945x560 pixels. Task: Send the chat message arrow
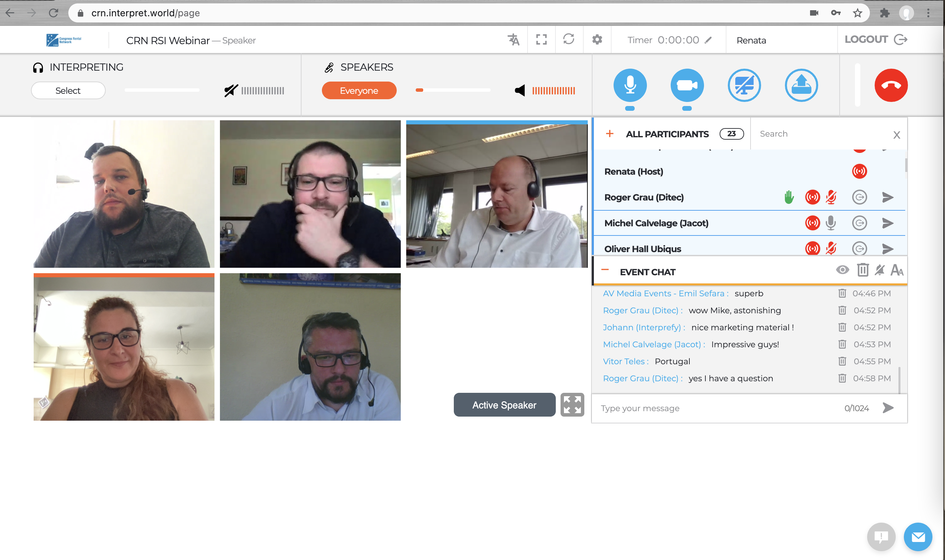888,408
